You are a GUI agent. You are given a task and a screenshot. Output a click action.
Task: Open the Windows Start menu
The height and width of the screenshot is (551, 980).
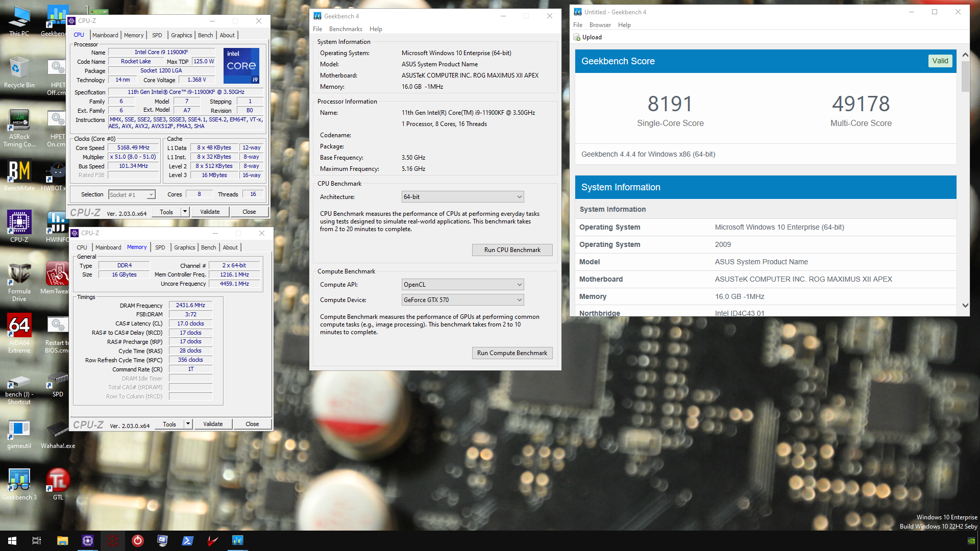12,540
